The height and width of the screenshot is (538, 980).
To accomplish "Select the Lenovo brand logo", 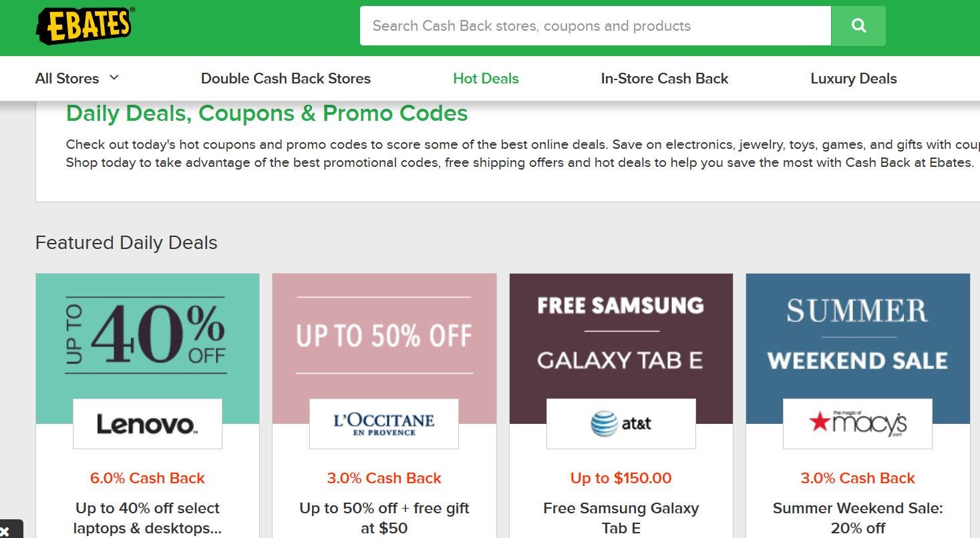I will tap(147, 423).
